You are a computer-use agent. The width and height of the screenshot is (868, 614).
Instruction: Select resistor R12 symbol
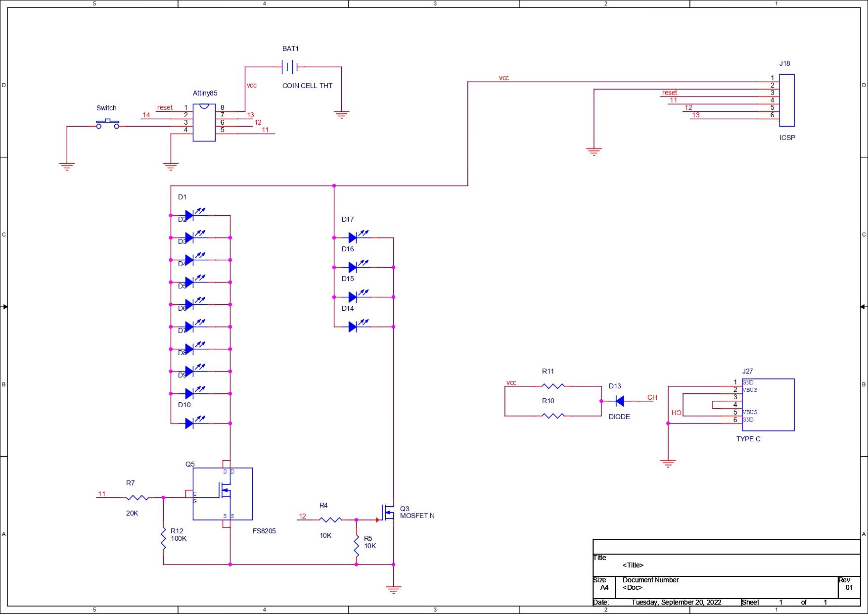[x=163, y=538]
